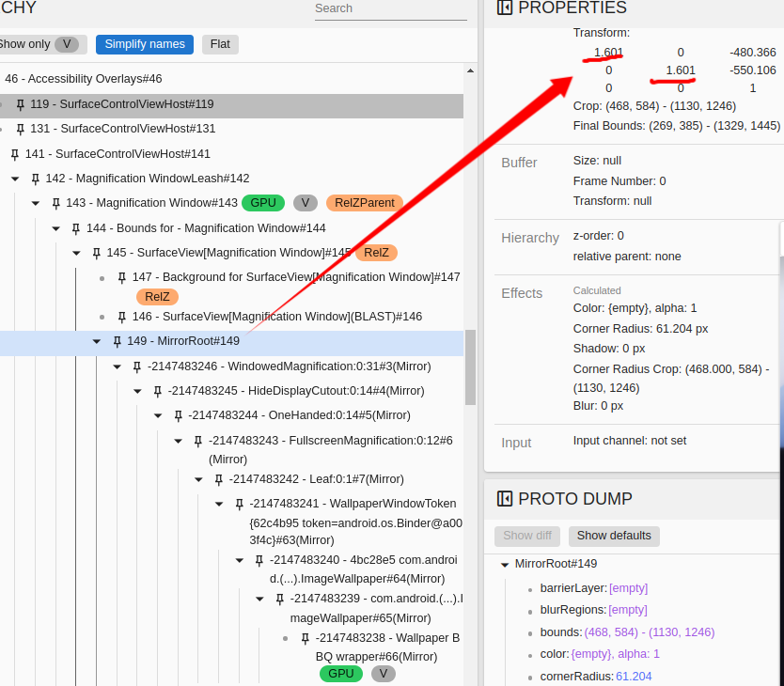The width and height of the screenshot is (784, 686).
Task: Pin the HideDisplayCutout:0:14#4 mirror layer
Action: [158, 392]
